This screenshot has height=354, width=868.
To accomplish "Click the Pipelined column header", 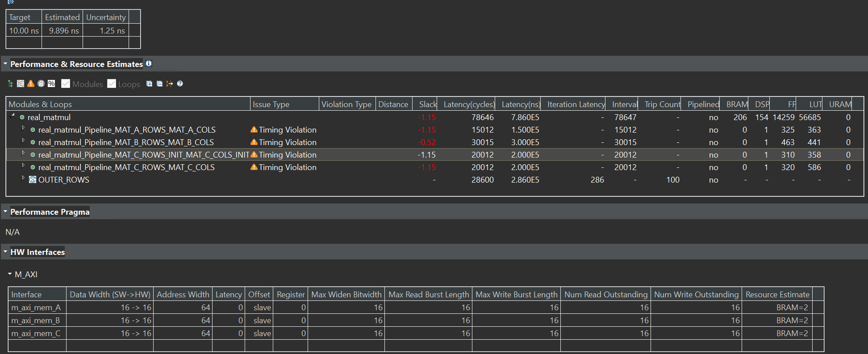I will click(x=701, y=104).
